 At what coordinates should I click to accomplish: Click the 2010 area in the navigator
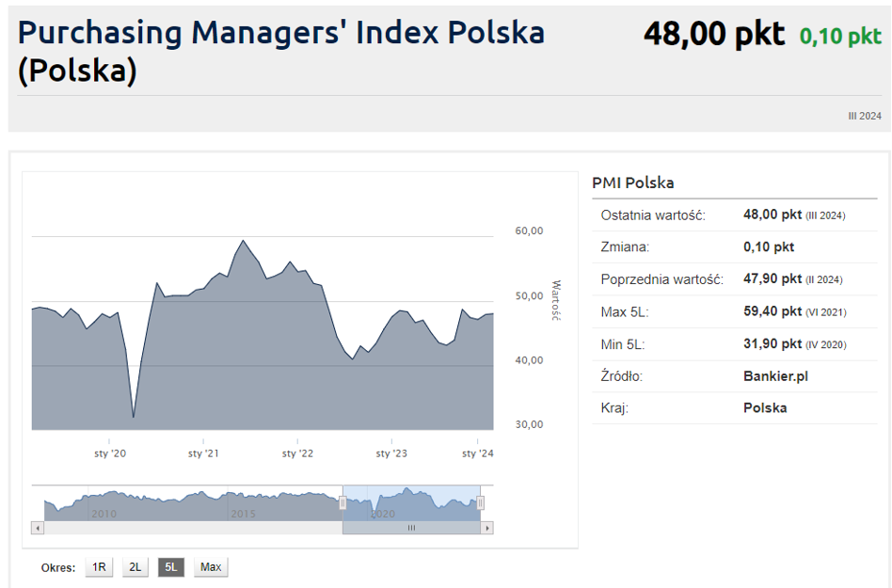tap(104, 514)
